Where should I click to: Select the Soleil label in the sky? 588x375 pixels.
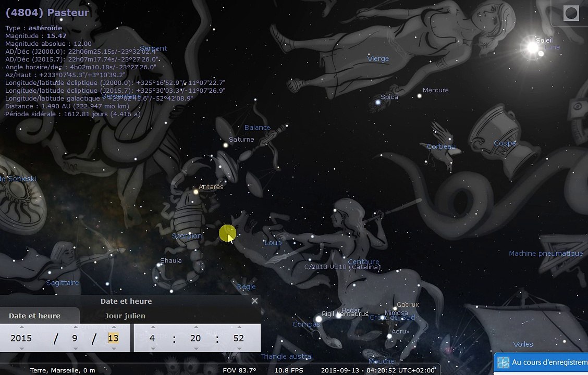pos(544,40)
